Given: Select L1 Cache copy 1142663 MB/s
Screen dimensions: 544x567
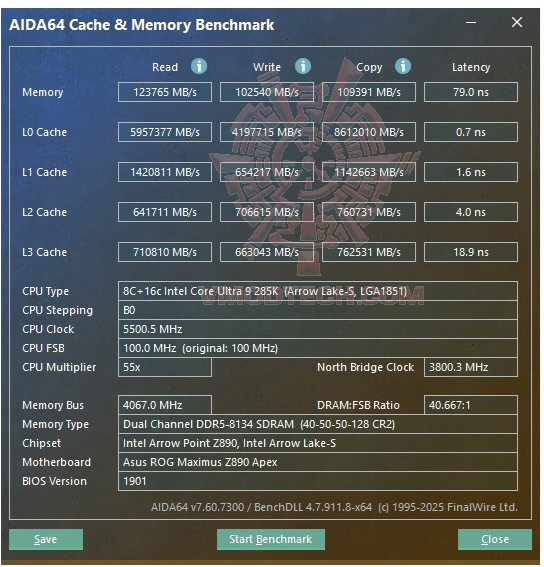Looking at the screenshot, I should pyautogui.click(x=369, y=172).
